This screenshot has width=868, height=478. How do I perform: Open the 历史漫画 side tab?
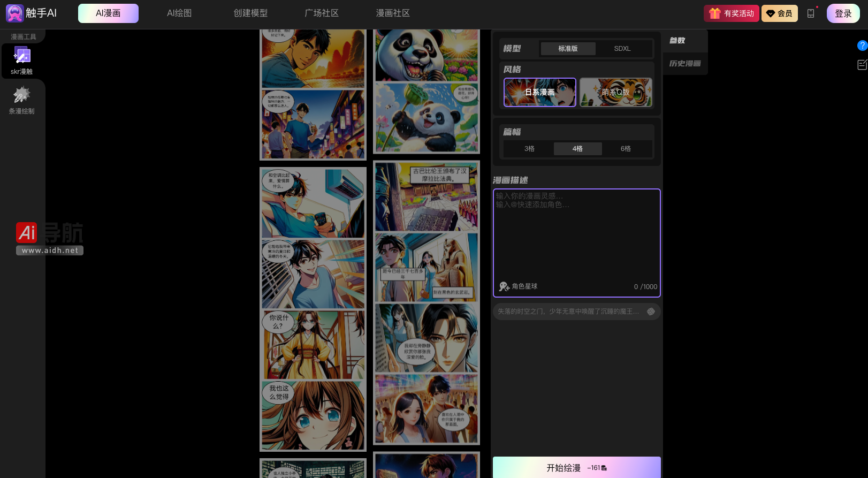click(x=685, y=64)
